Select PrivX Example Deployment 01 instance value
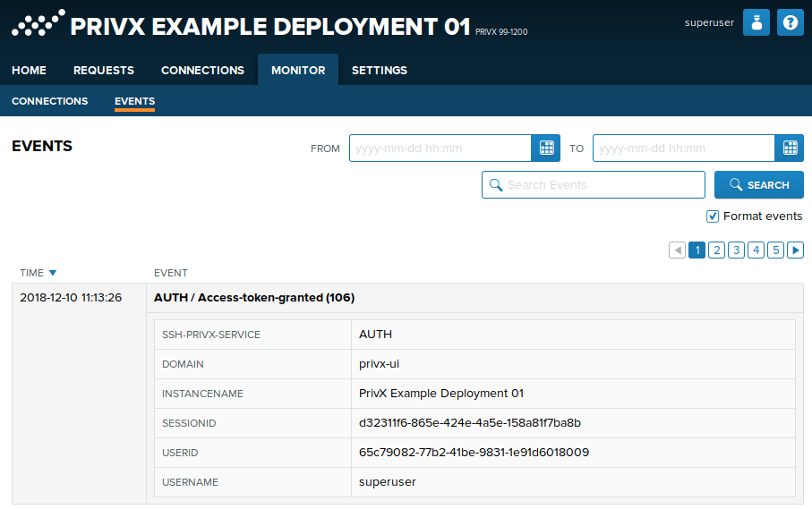This screenshot has height=509, width=812. [441, 393]
